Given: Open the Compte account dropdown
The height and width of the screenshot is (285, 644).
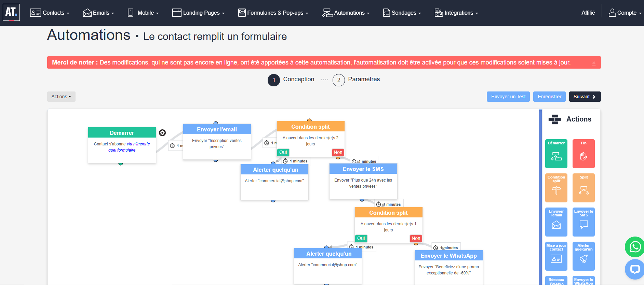Looking at the screenshot, I should click(625, 13).
